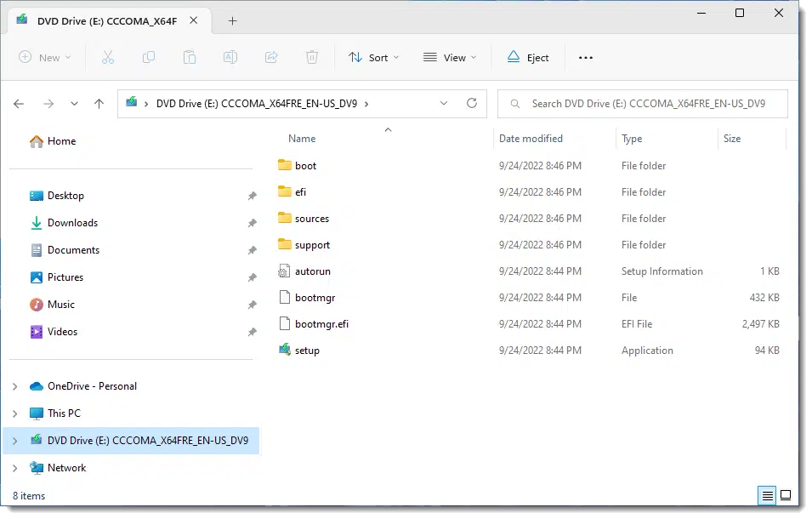Select the setup application icon
The image size is (812, 519).
[x=284, y=351]
